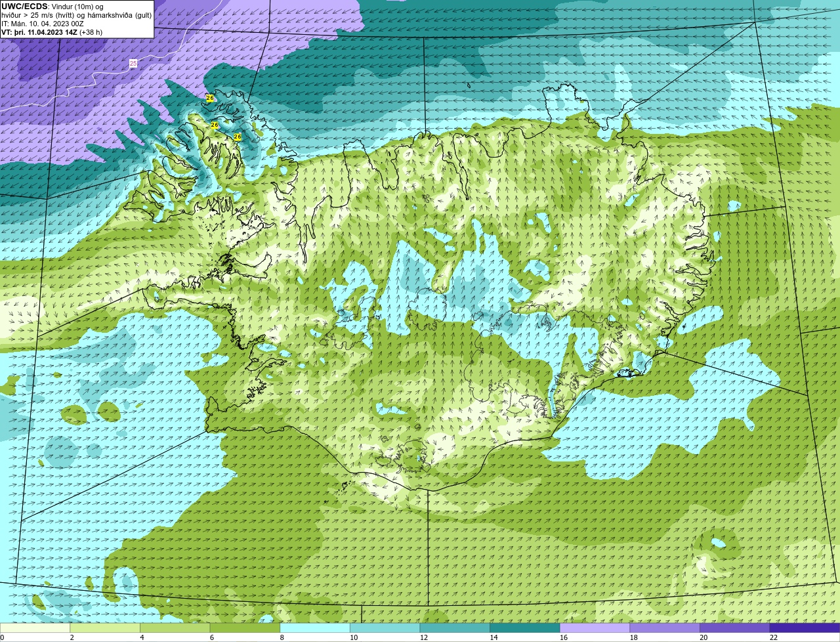Click the 12–14 m/s teal legend swatch
The width and height of the screenshot is (840, 642).
click(455, 628)
